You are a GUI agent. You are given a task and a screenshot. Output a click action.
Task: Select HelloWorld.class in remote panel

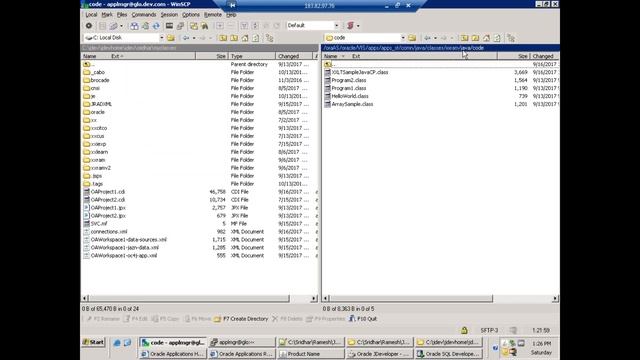point(350,96)
